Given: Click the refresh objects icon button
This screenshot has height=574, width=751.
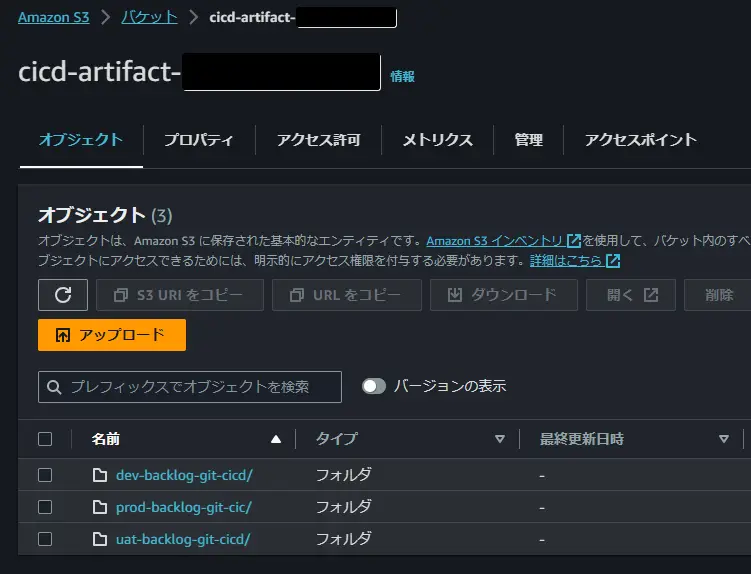Looking at the screenshot, I should [63, 295].
